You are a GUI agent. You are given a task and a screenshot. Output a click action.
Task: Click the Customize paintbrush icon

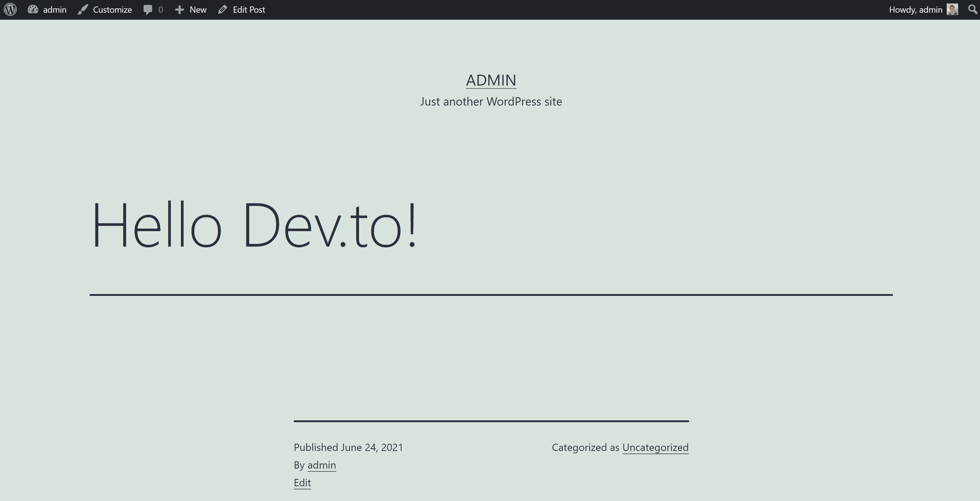pyautogui.click(x=83, y=10)
